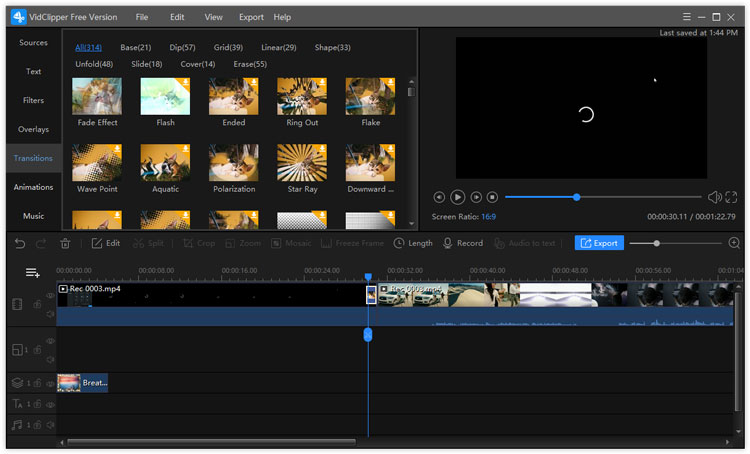Select the Zoom tool in the toolbar

243,244
